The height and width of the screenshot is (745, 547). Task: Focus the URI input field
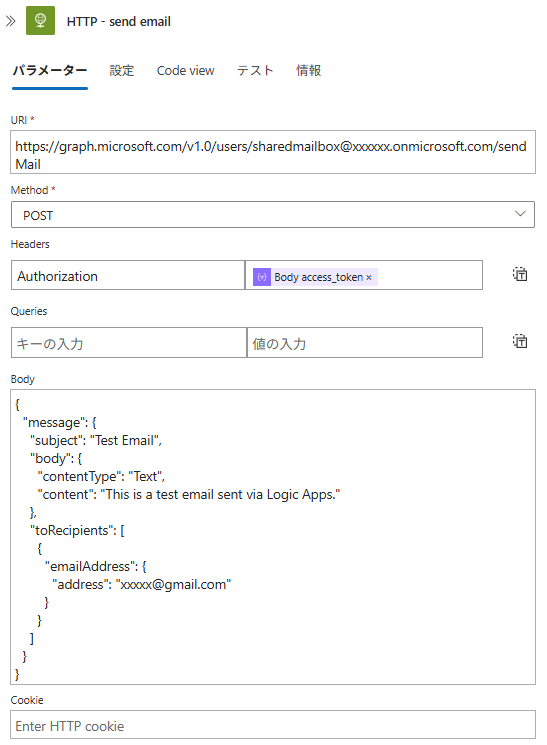273,152
